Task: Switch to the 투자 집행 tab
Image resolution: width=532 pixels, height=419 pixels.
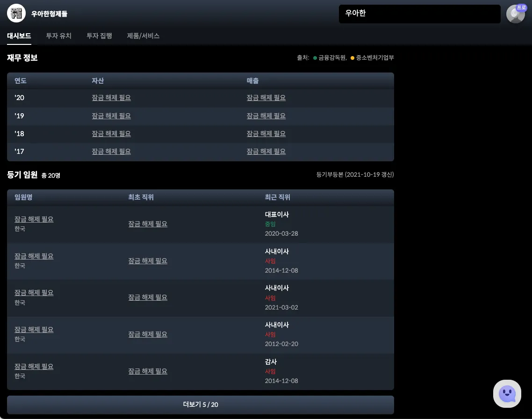Action: click(100, 36)
